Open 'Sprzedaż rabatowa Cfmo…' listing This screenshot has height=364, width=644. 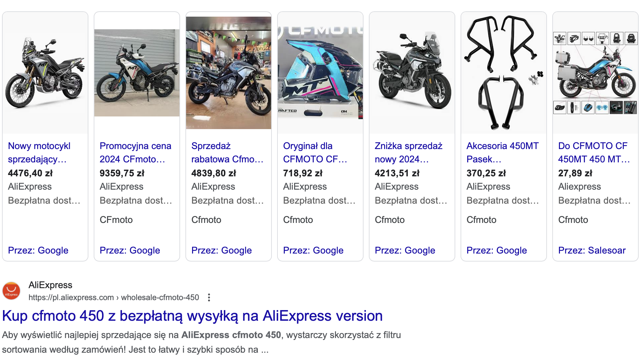[227, 152]
